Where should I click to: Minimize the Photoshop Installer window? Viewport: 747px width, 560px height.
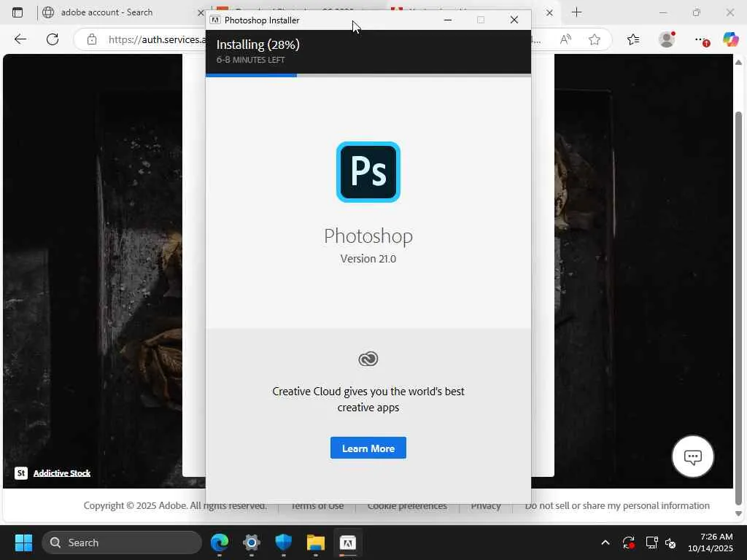448,20
